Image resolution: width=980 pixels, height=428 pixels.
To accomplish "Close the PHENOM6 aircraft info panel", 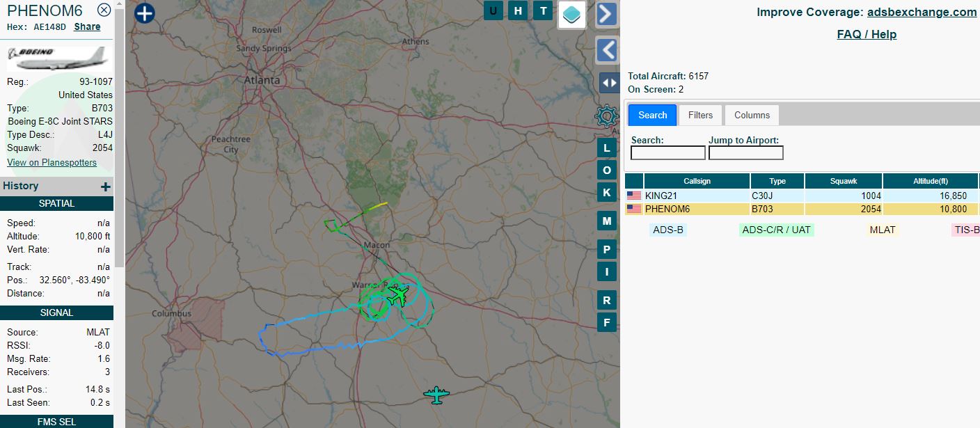I will [x=104, y=10].
